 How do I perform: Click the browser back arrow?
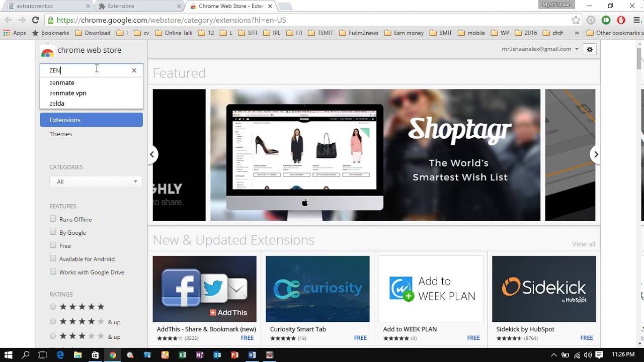point(8,20)
